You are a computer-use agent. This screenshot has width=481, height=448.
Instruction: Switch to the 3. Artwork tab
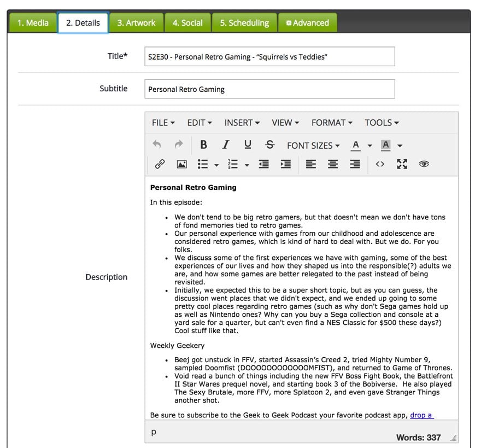136,23
